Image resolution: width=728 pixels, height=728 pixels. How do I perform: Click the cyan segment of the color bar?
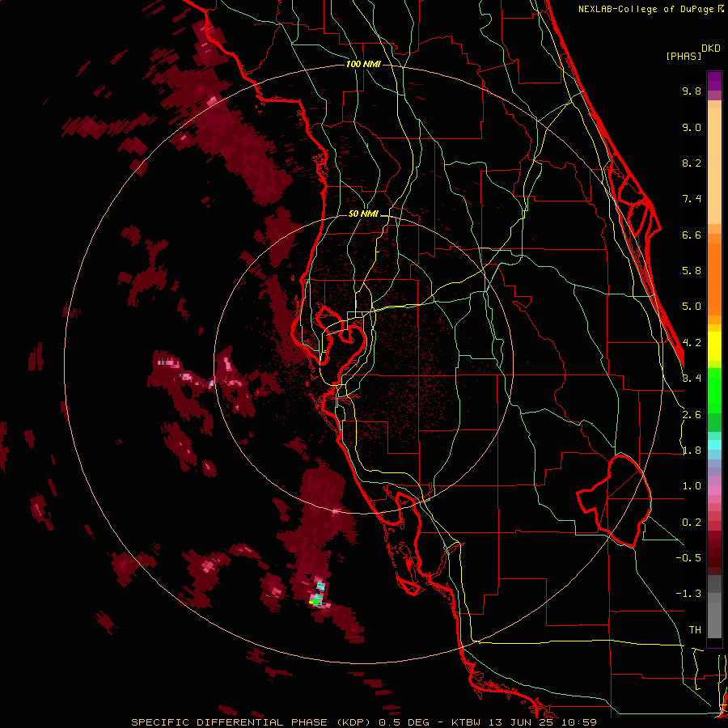(x=714, y=444)
